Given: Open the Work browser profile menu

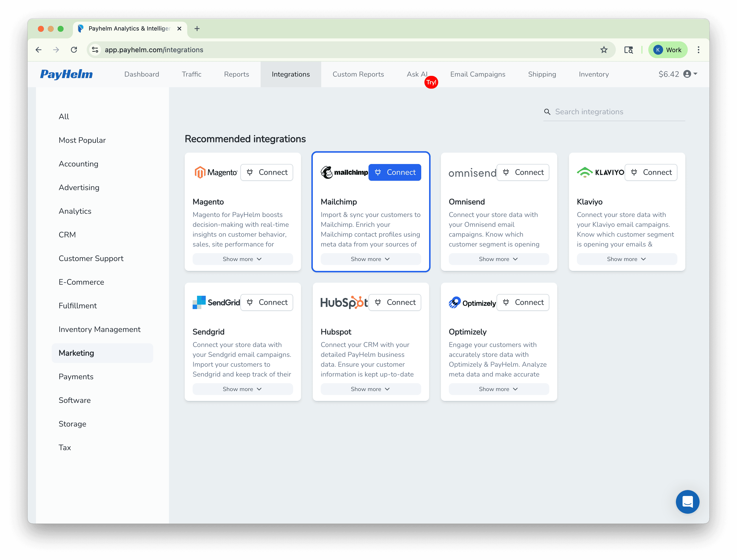Looking at the screenshot, I should click(x=668, y=50).
